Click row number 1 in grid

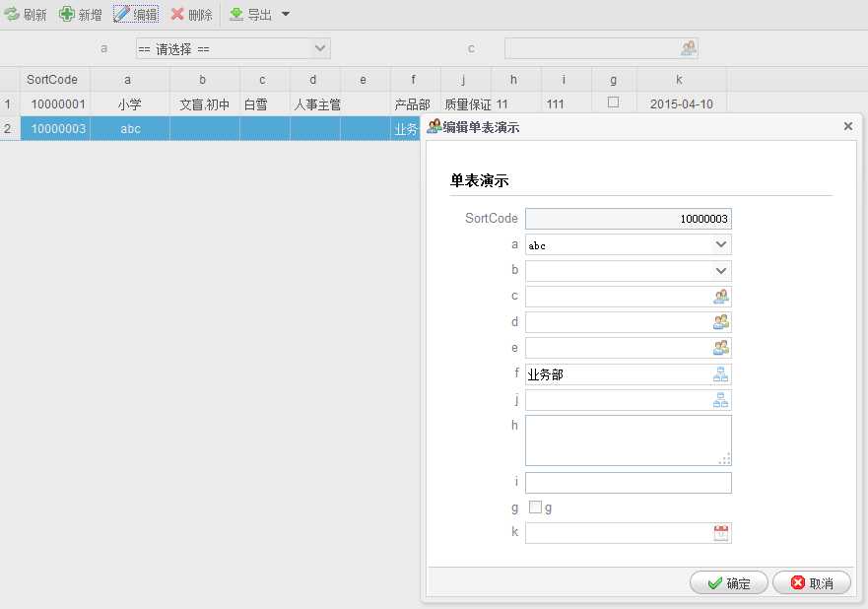coord(8,104)
